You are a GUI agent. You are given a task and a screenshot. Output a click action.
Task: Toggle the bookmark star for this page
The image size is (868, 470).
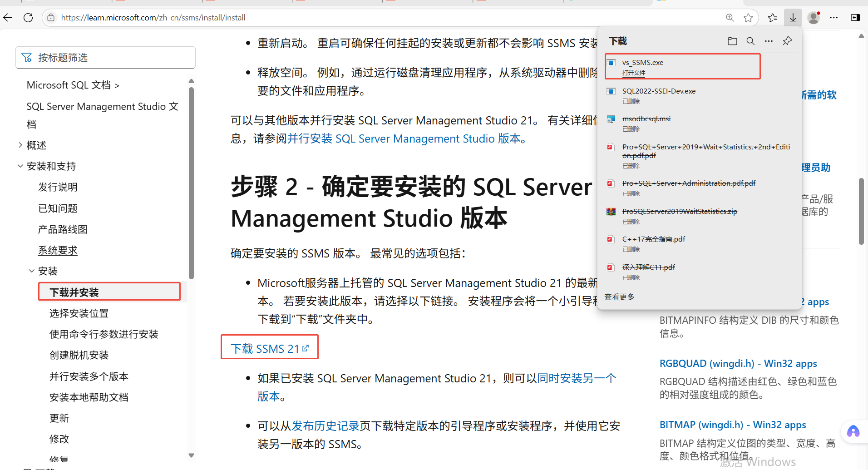[x=749, y=18]
